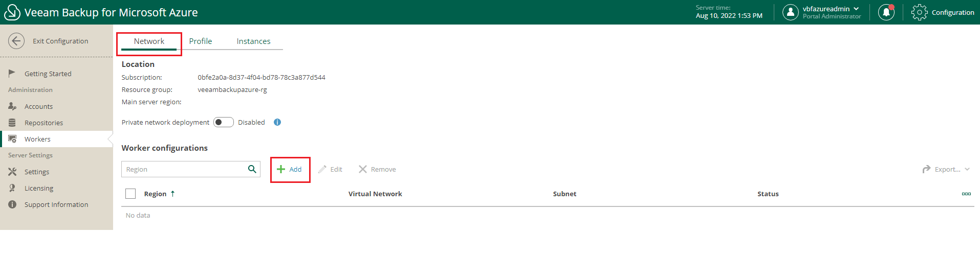Viewport: 980px width, 256px height.
Task: Click the Status column header
Action: tap(768, 194)
